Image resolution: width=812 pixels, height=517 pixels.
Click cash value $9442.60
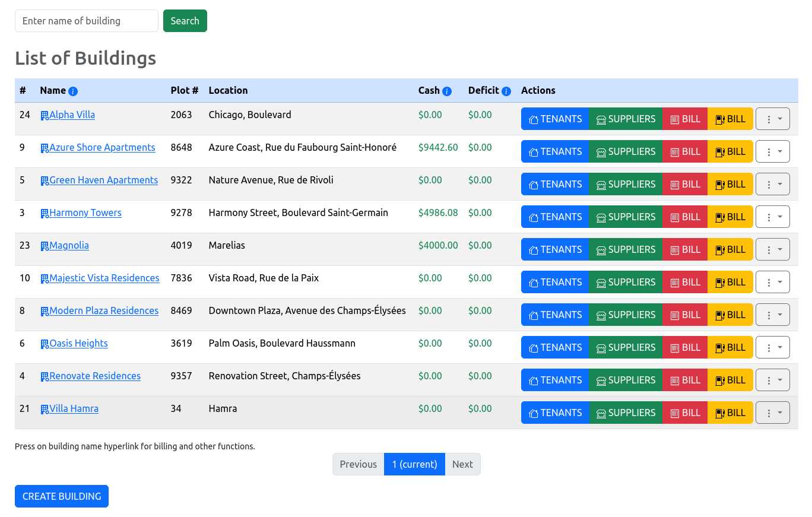[438, 147]
